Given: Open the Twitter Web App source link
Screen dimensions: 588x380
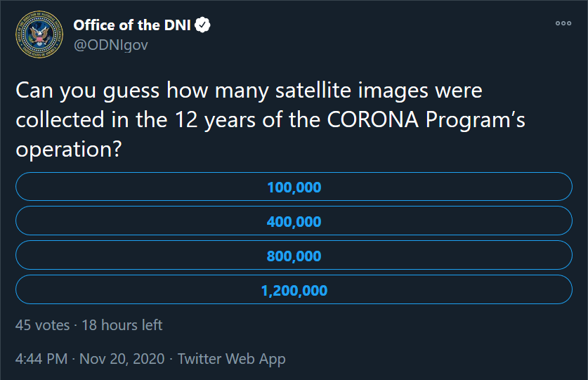Looking at the screenshot, I should coord(231,359).
